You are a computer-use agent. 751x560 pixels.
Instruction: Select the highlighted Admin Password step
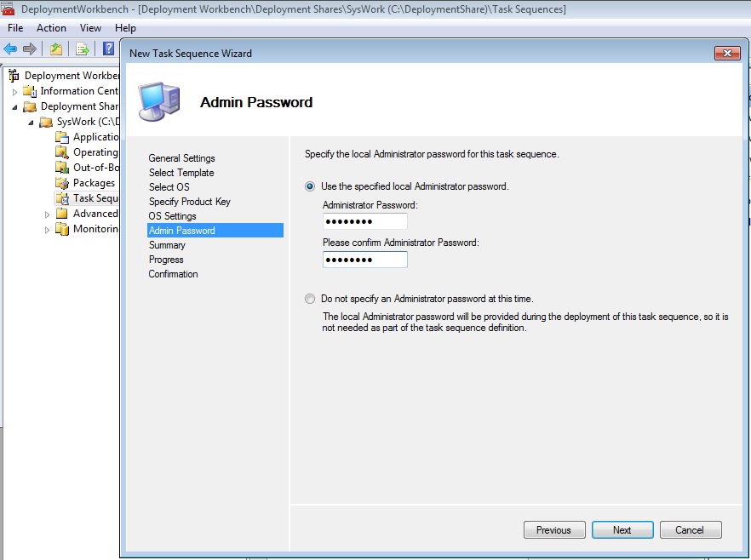pyautogui.click(x=215, y=231)
